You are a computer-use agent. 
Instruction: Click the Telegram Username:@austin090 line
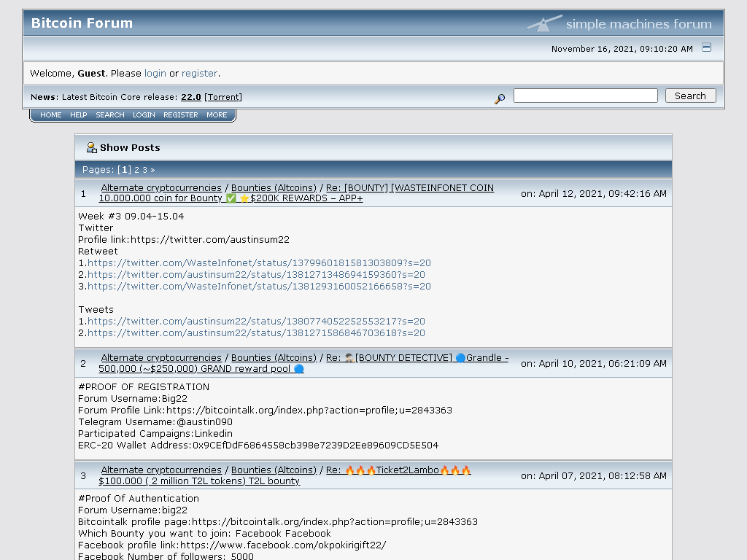pos(155,422)
